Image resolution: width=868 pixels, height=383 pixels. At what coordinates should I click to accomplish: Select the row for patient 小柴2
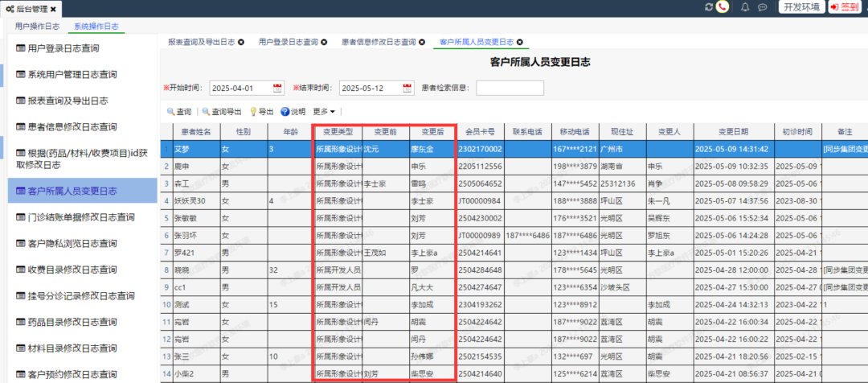pos(514,373)
